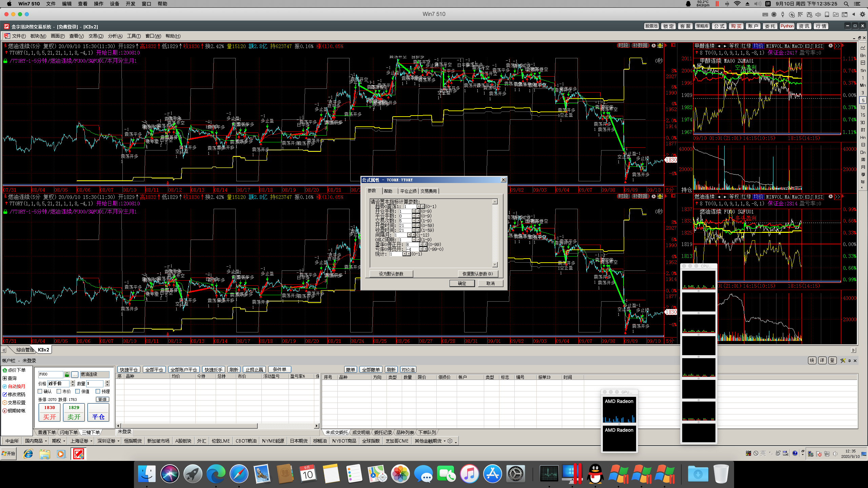
Task: Click the Python button in the top bar
Action: [x=787, y=26]
